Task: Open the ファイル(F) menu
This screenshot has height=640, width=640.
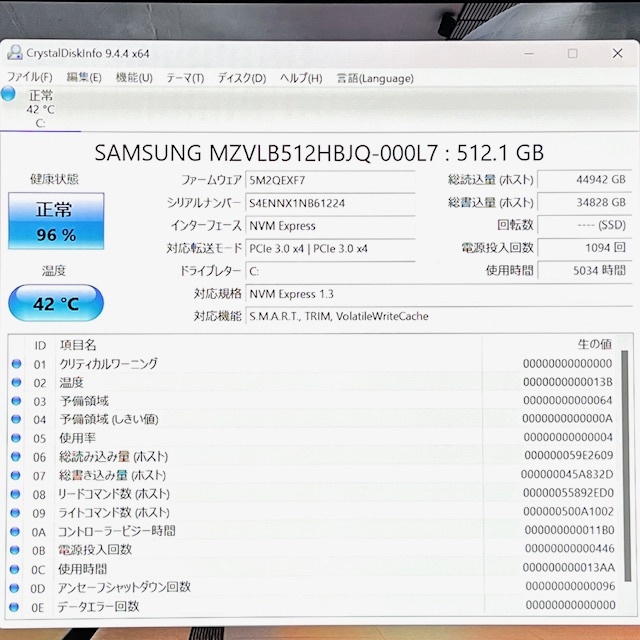Action: coord(30,77)
